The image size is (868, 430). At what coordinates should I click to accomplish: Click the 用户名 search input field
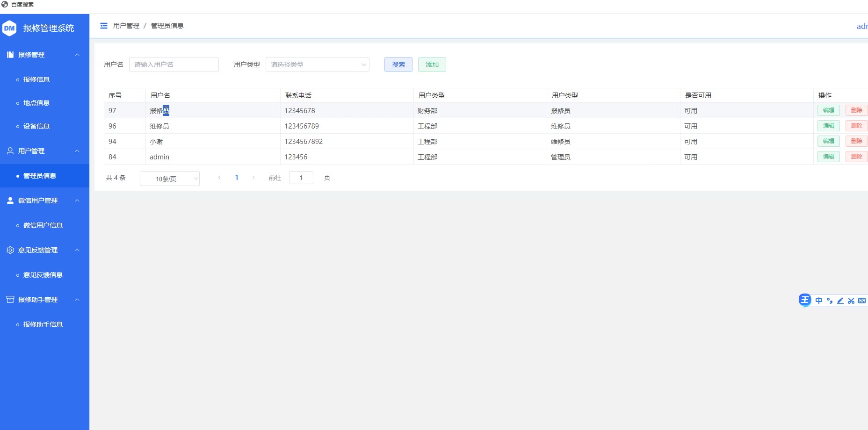tap(174, 64)
